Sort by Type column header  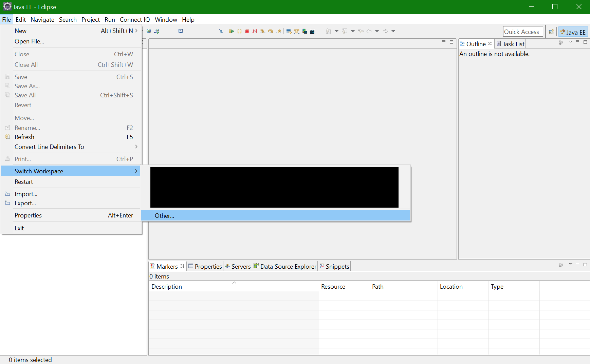(514, 286)
